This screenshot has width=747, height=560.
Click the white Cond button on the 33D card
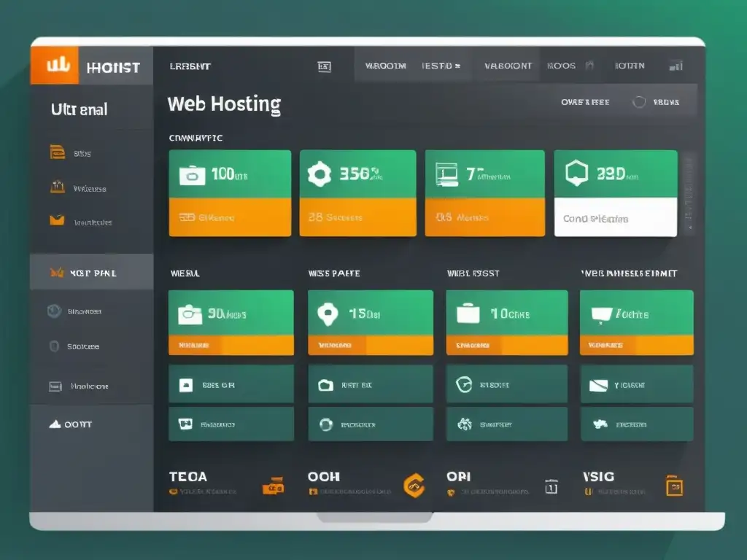pyautogui.click(x=615, y=217)
